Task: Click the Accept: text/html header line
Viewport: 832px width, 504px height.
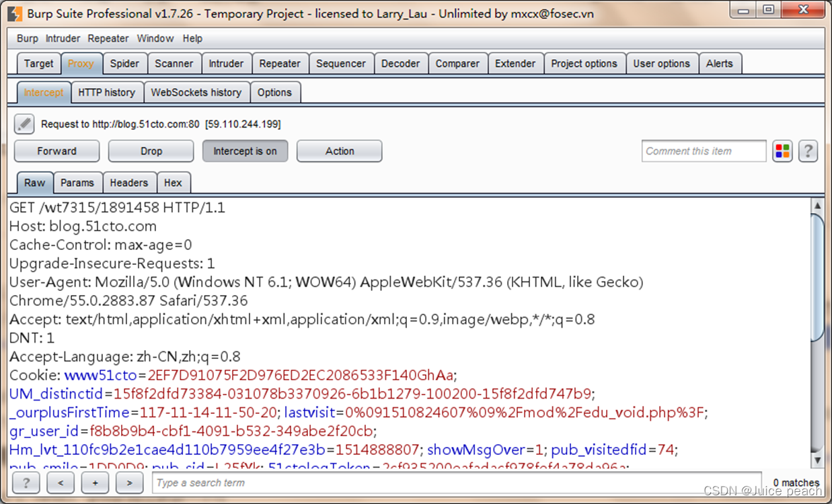Action: tap(302, 319)
